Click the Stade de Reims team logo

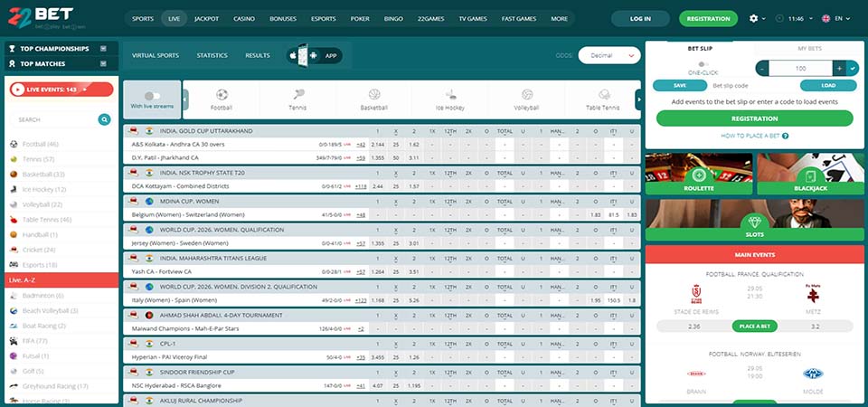(x=696, y=294)
